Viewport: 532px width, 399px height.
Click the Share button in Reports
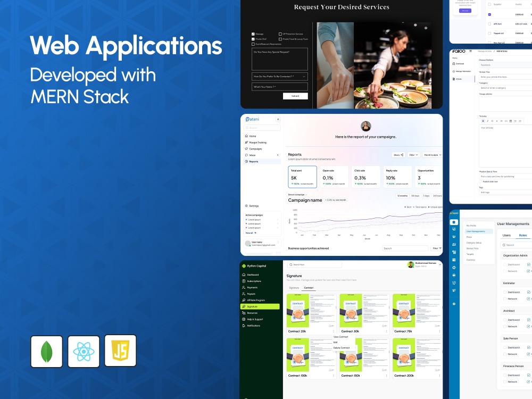pyautogui.click(x=398, y=155)
